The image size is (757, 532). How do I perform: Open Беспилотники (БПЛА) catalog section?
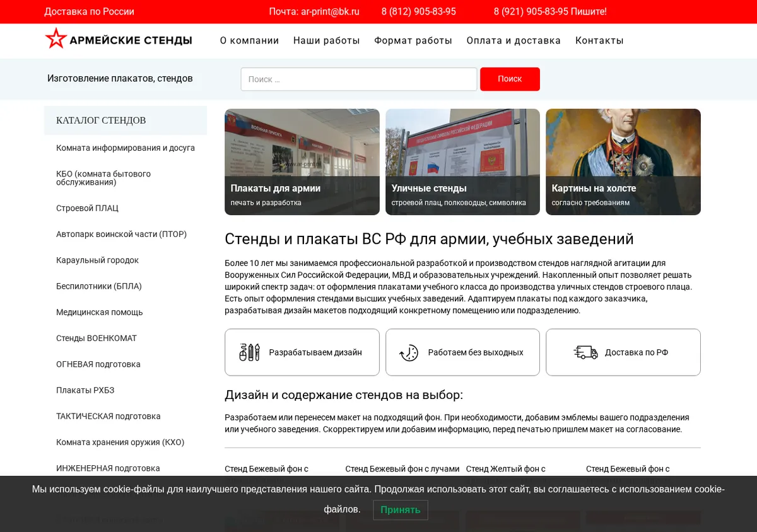point(99,286)
